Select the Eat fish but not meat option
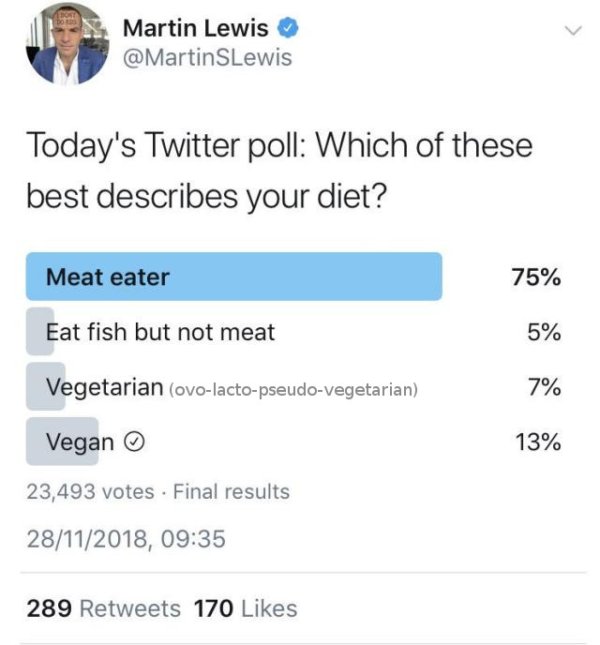Viewport: 600px width, 645px height. pyautogui.click(x=160, y=332)
